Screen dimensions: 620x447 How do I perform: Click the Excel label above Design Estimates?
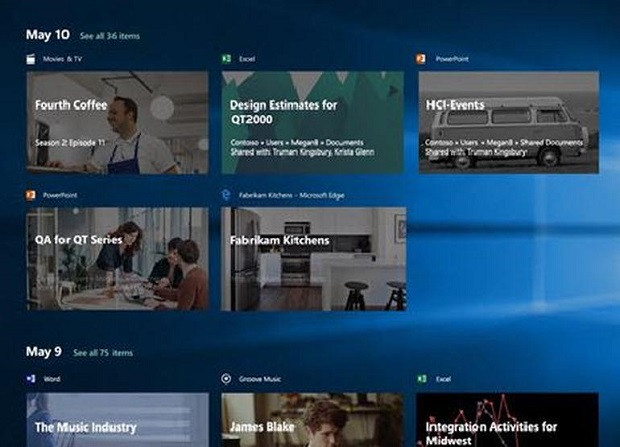pyautogui.click(x=247, y=59)
